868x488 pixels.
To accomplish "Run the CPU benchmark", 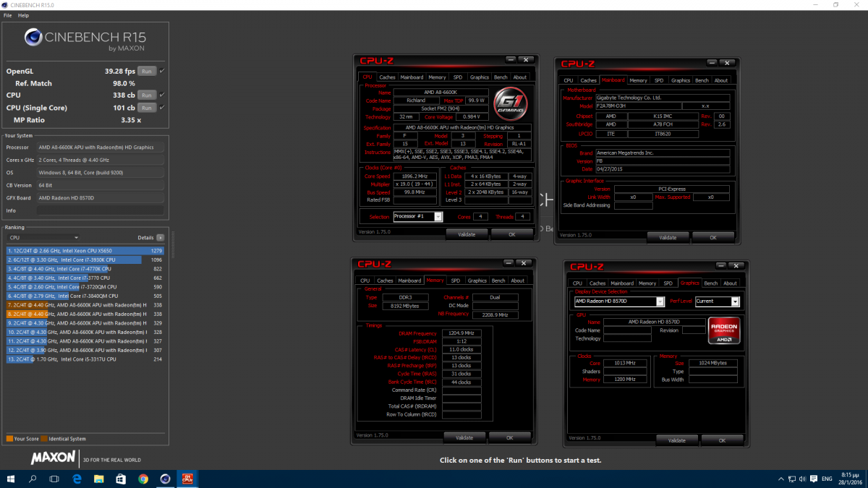I will pos(147,95).
